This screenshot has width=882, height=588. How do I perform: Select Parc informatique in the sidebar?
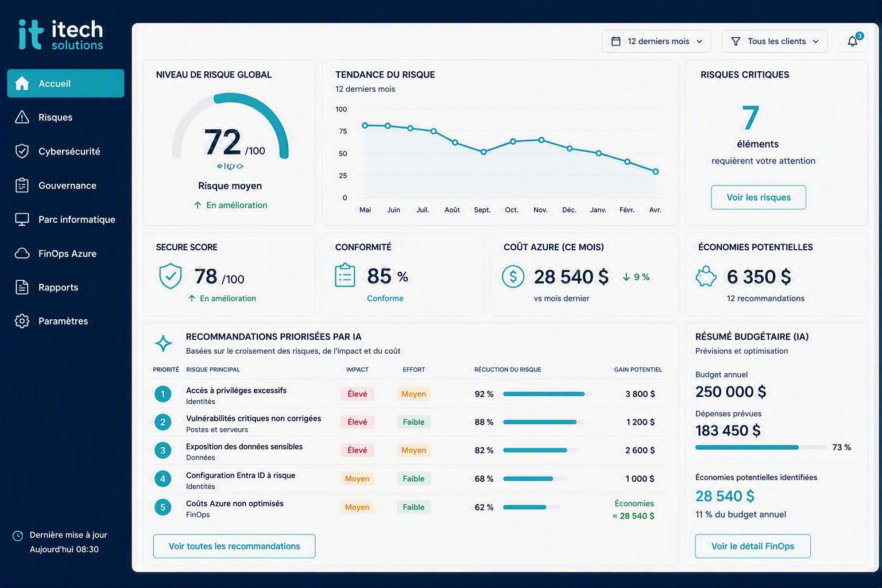click(x=65, y=219)
